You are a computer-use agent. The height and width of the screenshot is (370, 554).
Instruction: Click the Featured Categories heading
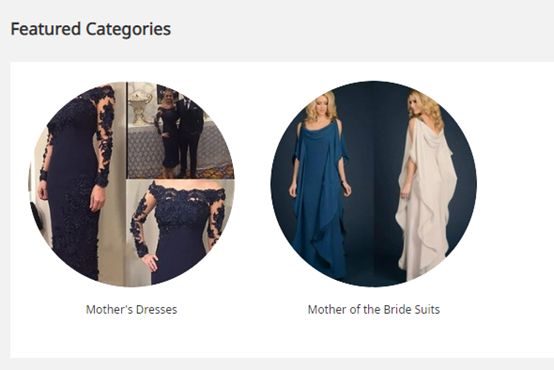(x=91, y=29)
